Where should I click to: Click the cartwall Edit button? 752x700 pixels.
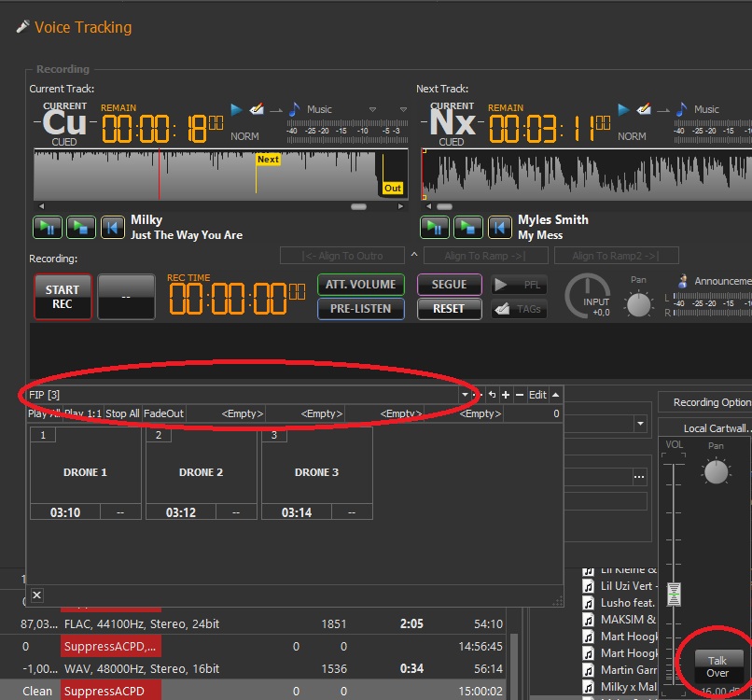click(537, 395)
